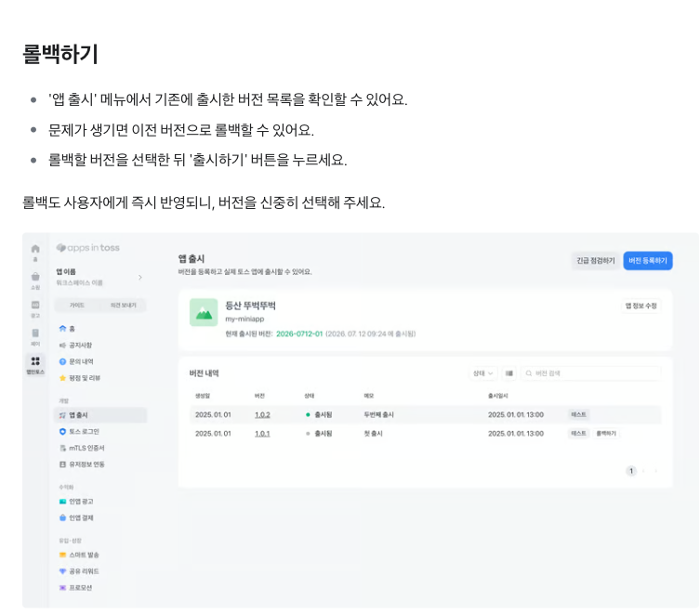The image size is (700, 614).
Task: Click the 앱 정보 수정 button
Action: pyautogui.click(x=641, y=306)
